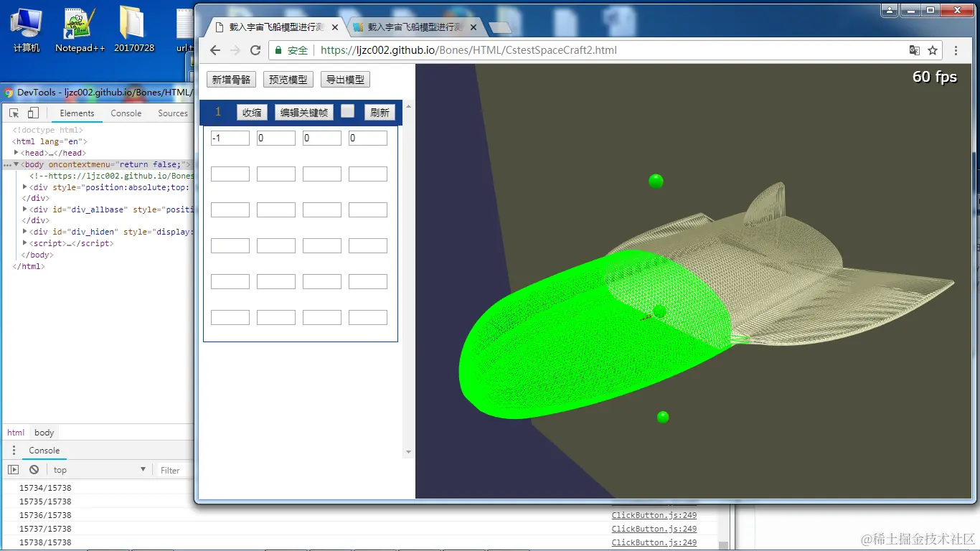This screenshot has width=980, height=551.
Task: Click the 编辑关键帧 button
Action: pos(304,113)
